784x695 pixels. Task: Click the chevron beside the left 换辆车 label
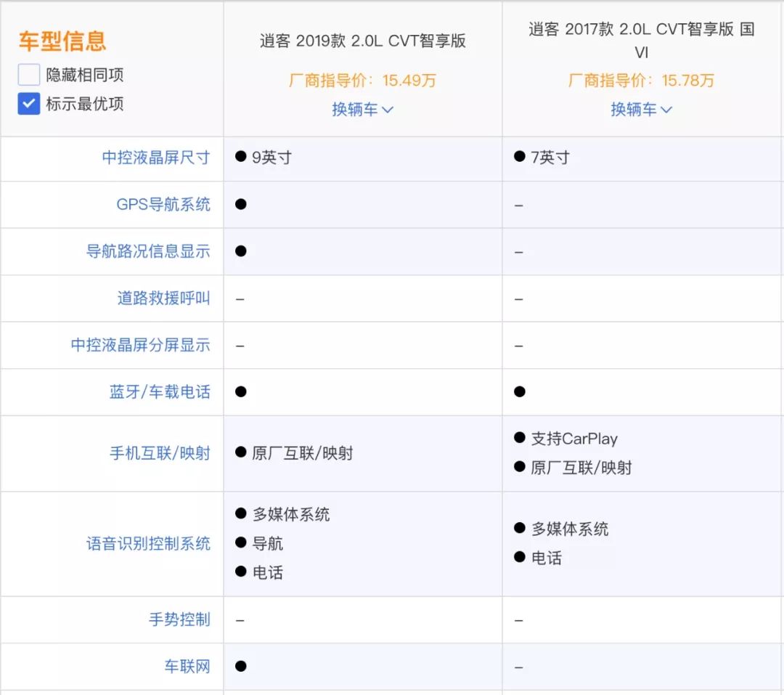pyautogui.click(x=388, y=110)
